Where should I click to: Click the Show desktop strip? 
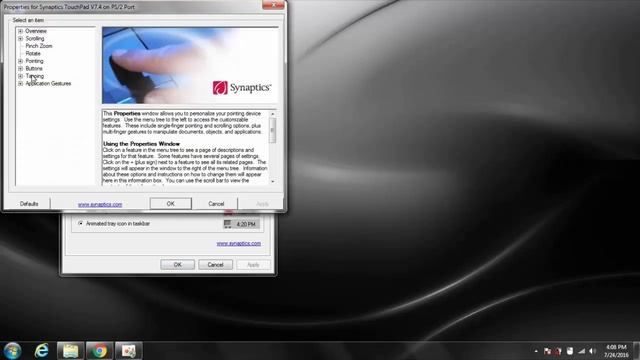636,351
